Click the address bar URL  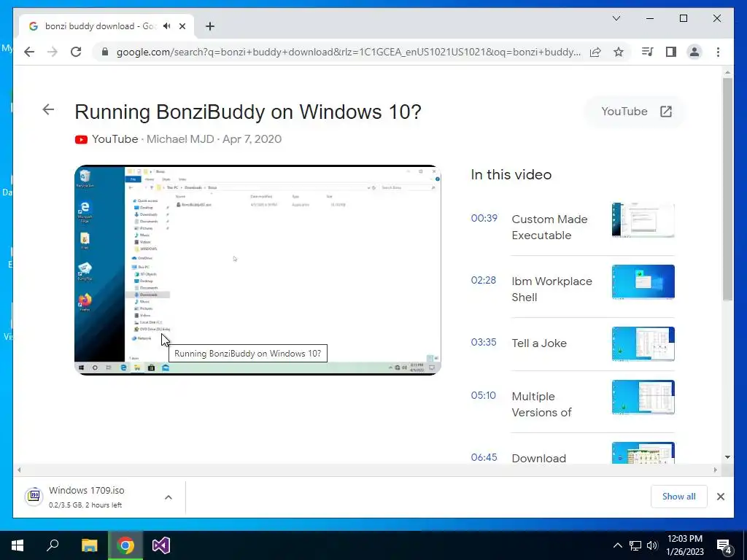coord(348,52)
